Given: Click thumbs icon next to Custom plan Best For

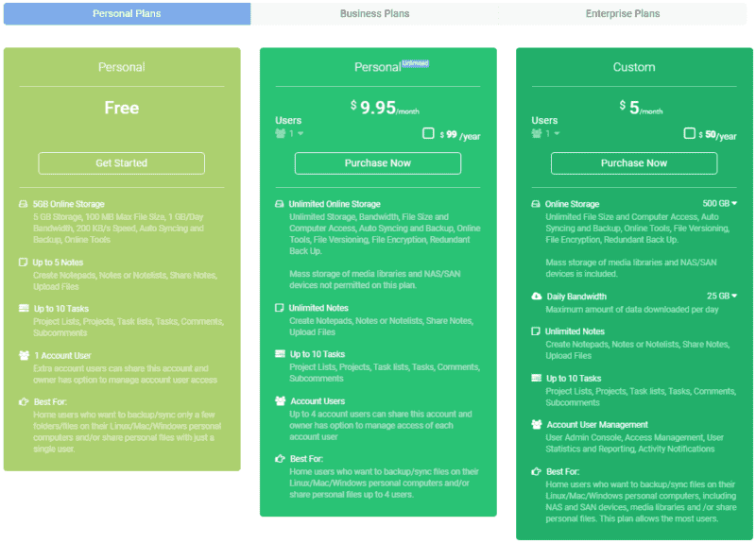Looking at the screenshot, I should click(x=535, y=470).
